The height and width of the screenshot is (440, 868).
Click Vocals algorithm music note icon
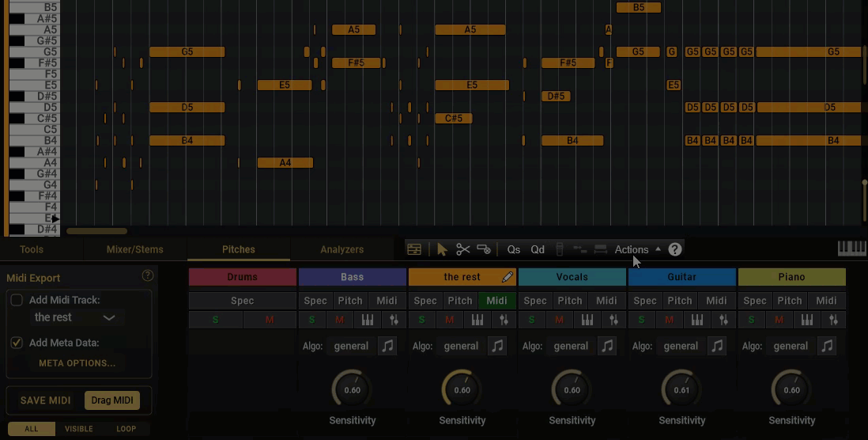607,346
